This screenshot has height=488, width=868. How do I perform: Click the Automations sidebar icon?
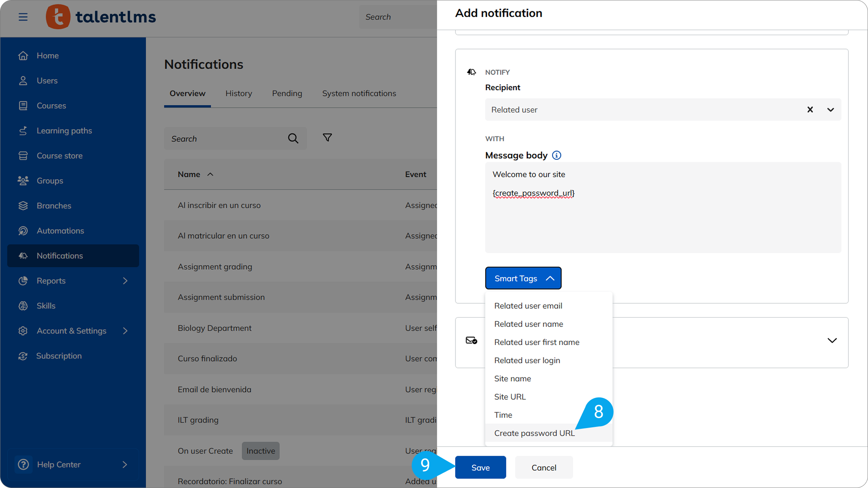tap(23, 231)
